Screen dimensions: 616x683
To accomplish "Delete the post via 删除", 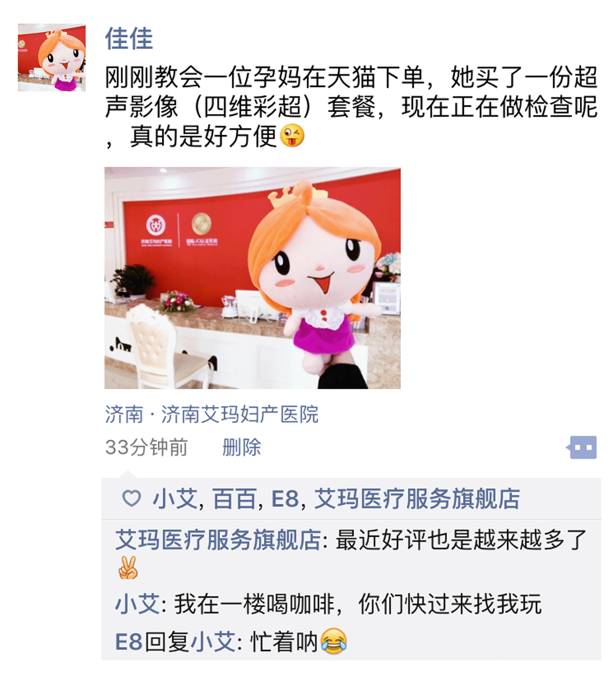I will click(241, 447).
